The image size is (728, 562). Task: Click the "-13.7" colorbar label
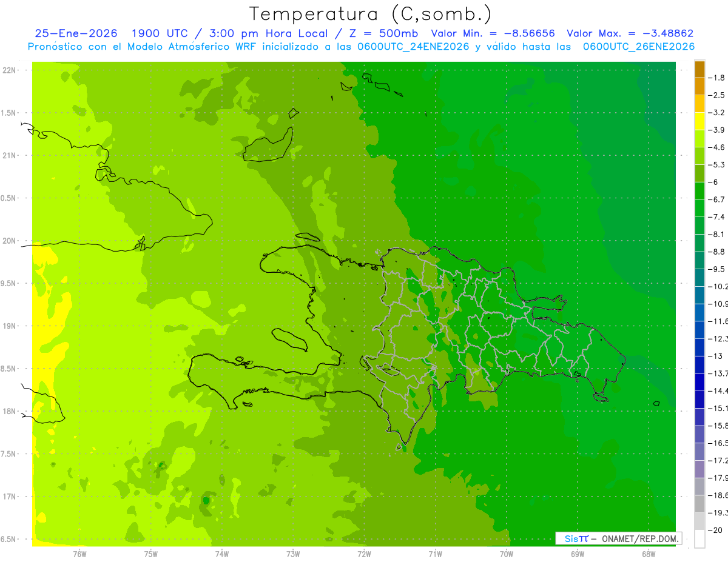[x=718, y=373]
